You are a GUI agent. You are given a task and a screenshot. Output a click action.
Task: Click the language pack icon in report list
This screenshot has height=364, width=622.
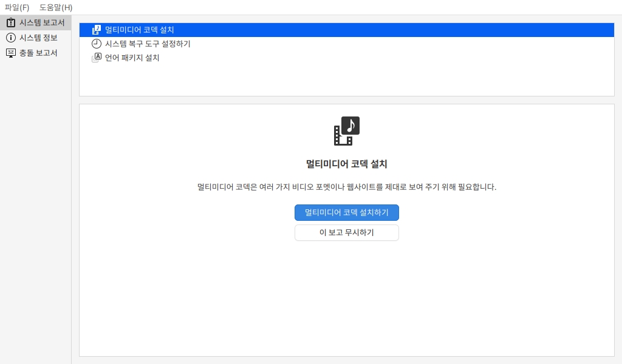(x=96, y=58)
